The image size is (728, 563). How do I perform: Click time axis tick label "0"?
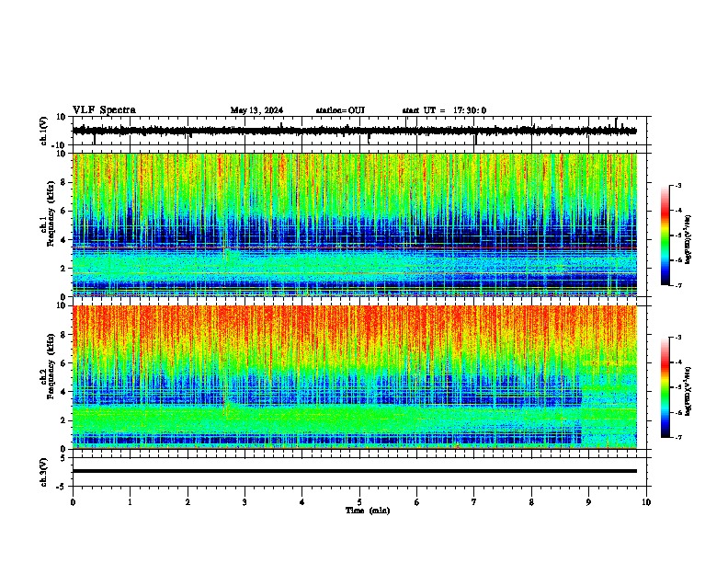click(73, 502)
